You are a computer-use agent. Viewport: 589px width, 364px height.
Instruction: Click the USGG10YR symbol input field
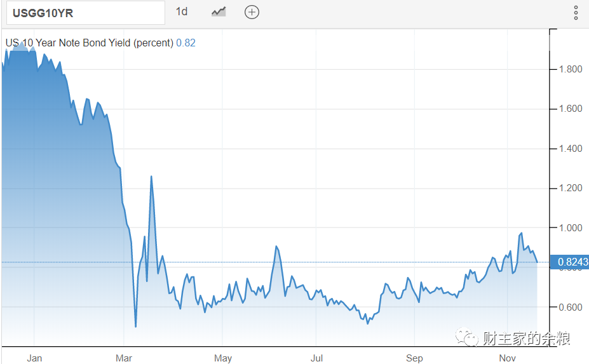(x=86, y=13)
